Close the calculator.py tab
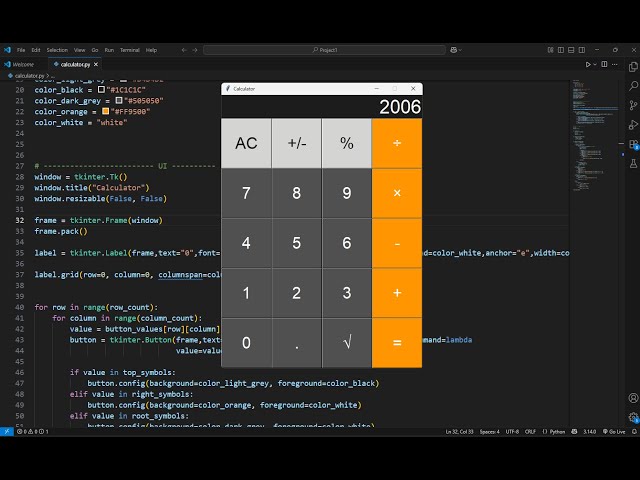Image resolution: width=640 pixels, height=480 pixels. [96, 64]
